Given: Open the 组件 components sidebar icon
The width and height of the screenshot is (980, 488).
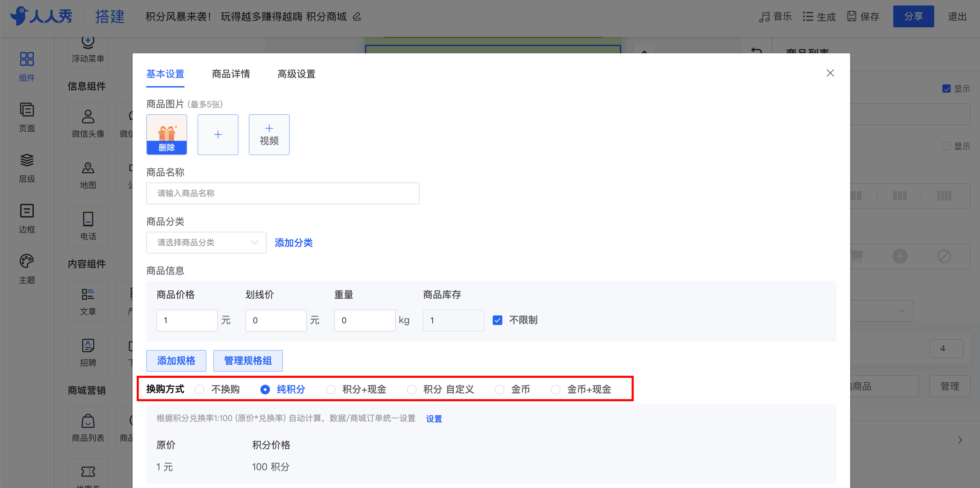Looking at the screenshot, I should [x=27, y=67].
